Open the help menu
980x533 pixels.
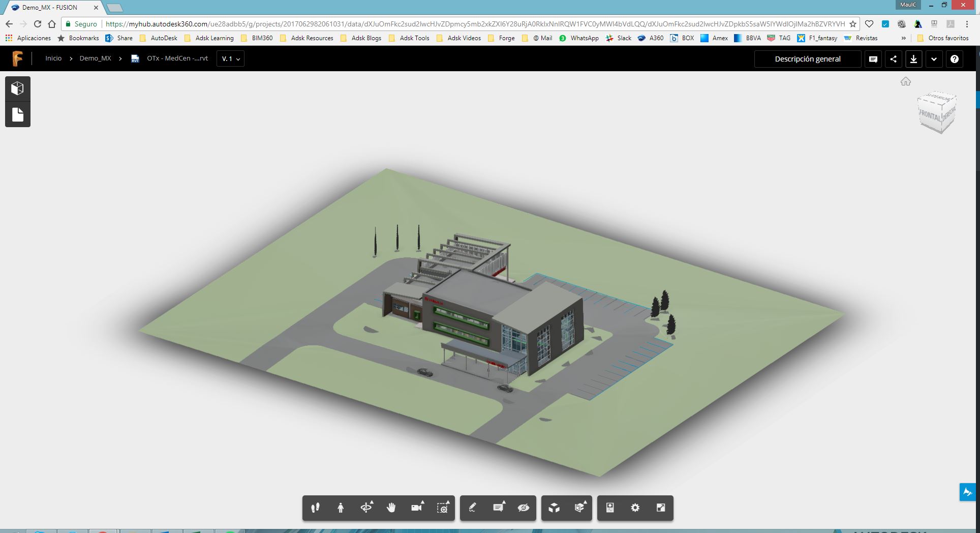click(x=955, y=59)
